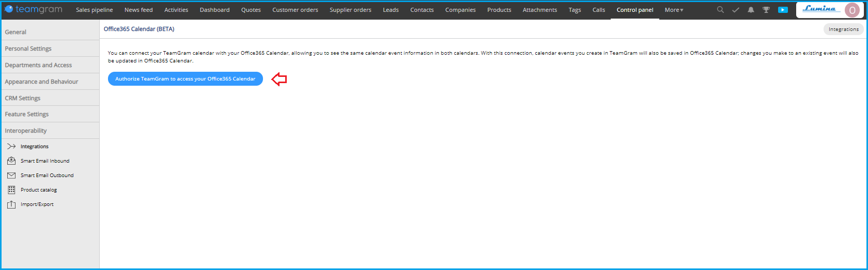Click the Import/Export upload icon
Viewport: 868px width, 270px height.
pos(11,204)
